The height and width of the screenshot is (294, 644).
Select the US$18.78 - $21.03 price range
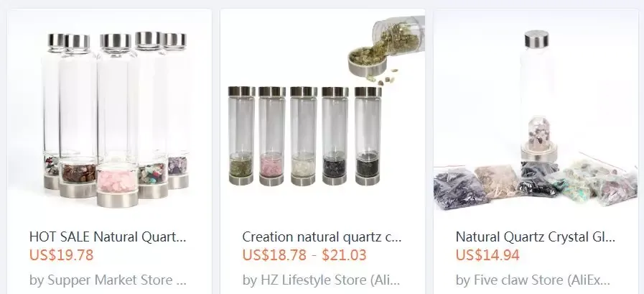[304, 255]
